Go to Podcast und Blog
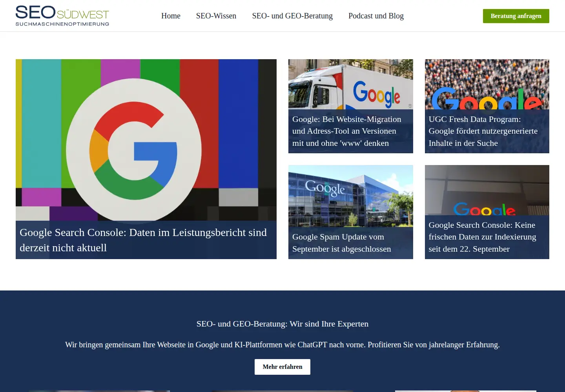The height and width of the screenshot is (392, 565). (376, 16)
